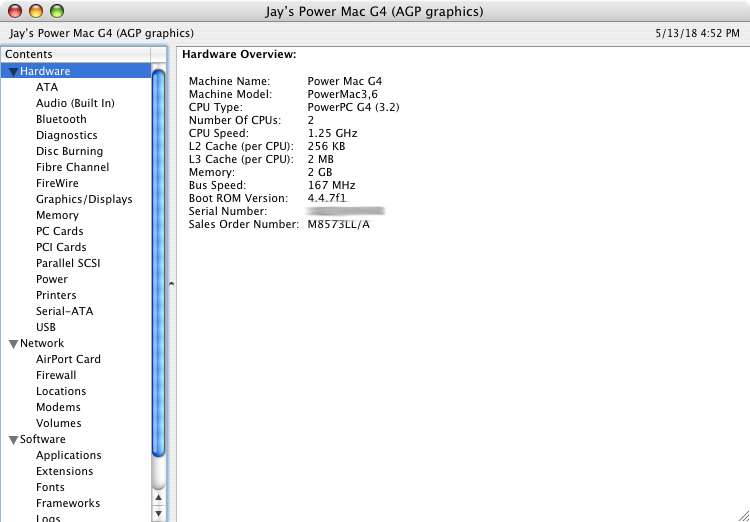The height and width of the screenshot is (522, 750).
Task: Open the Extensions software list
Action: [64, 471]
